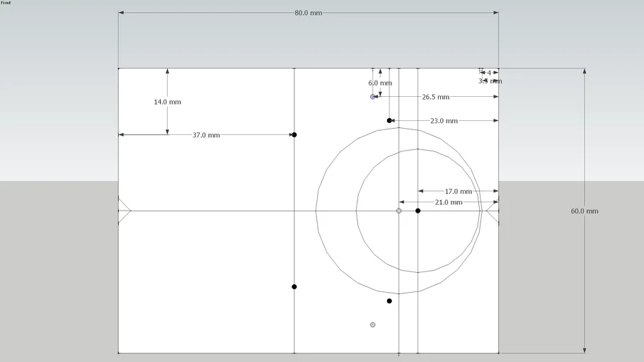
Task: Select the black point below the large circle
Action: [389, 301]
